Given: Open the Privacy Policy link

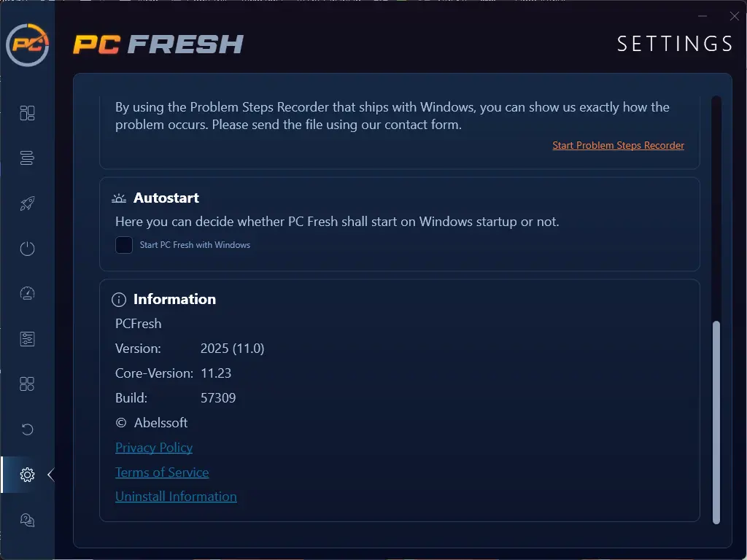Looking at the screenshot, I should 154,448.
